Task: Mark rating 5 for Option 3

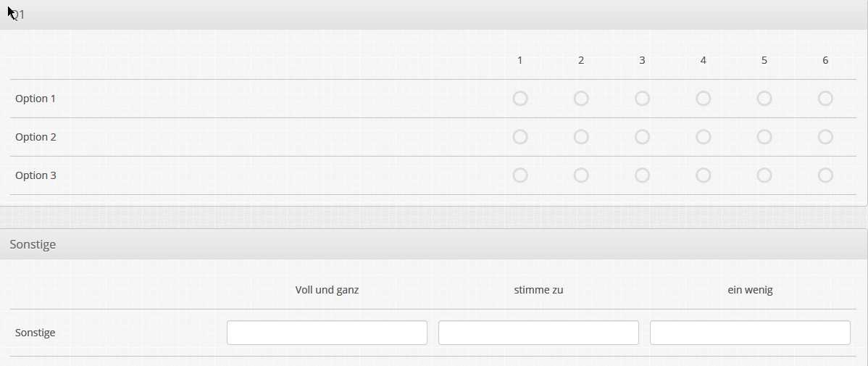Action: click(764, 175)
